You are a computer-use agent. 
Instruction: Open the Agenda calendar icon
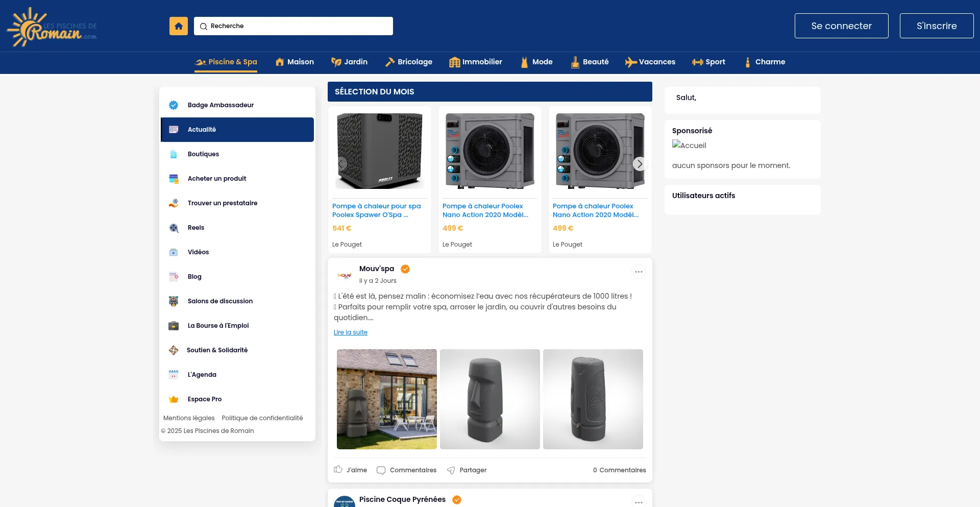click(x=174, y=375)
